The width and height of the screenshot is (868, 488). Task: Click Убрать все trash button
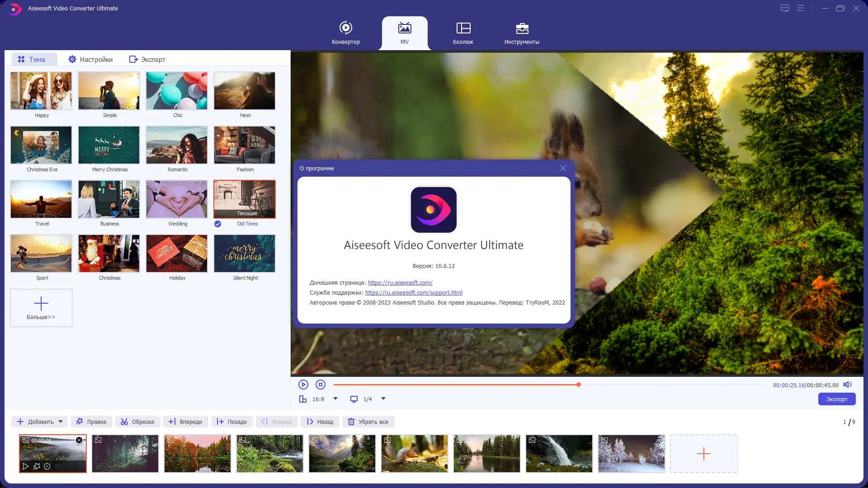click(368, 422)
